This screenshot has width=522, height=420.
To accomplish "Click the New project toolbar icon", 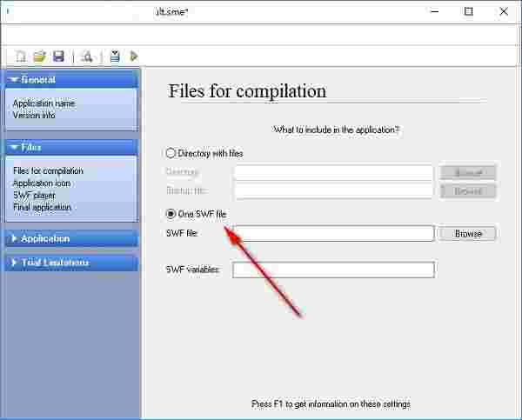I will [21, 57].
